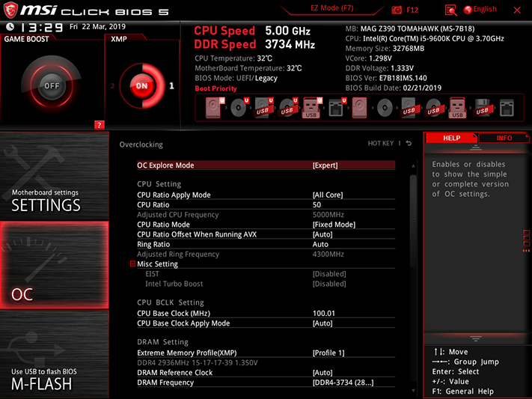Select the UEFI USB CD/DVD boot icon
The image size is (532, 399).
coord(288,108)
